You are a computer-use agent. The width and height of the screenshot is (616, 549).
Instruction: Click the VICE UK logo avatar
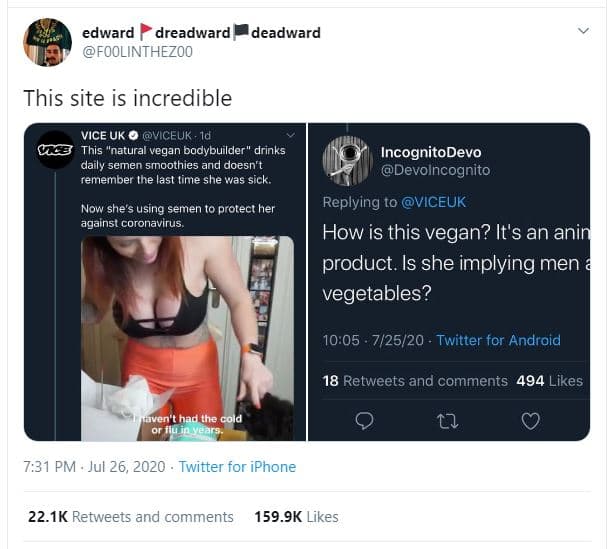tap(53, 149)
